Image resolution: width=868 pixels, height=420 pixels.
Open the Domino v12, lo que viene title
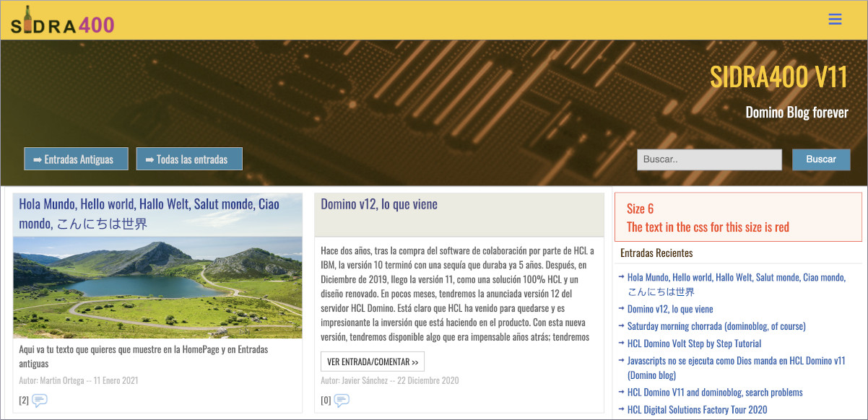point(379,204)
